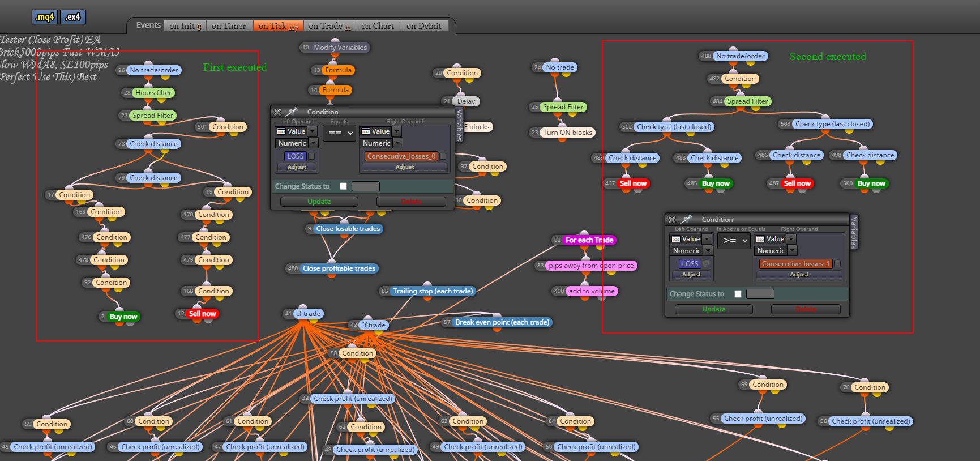The width and height of the screenshot is (980, 461).
Task: Expand left operand Numeric dropdown in Equals panel
Action: tap(313, 143)
